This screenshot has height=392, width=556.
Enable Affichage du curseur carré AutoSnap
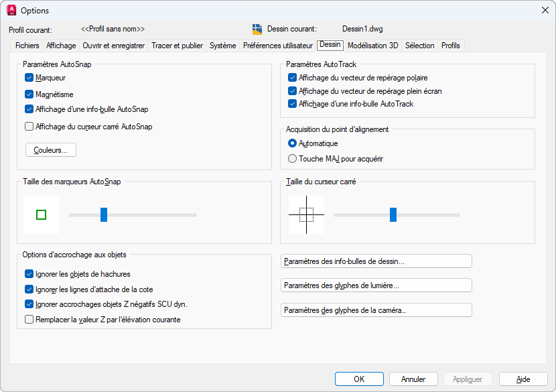pyautogui.click(x=29, y=126)
